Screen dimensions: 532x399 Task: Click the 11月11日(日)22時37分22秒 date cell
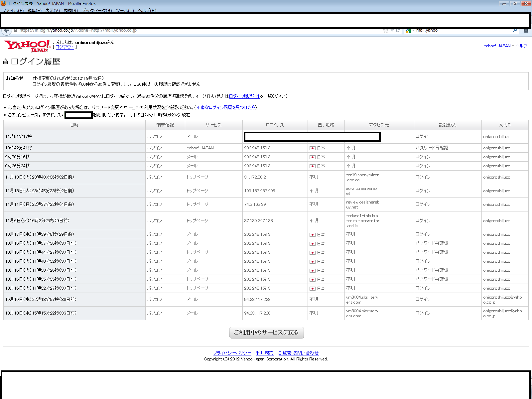click(x=74, y=204)
